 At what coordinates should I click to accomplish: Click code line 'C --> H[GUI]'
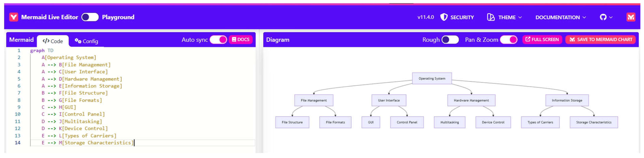[59, 107]
